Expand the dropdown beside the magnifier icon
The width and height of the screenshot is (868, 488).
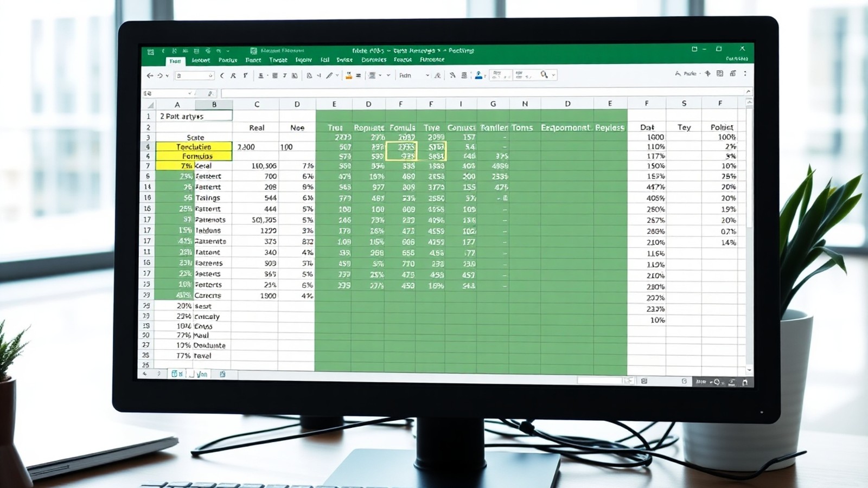553,75
